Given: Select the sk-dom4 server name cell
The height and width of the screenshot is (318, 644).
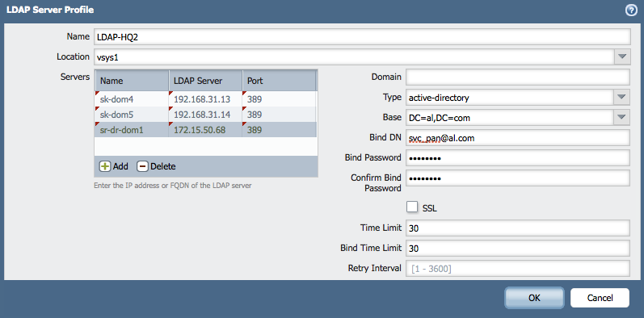Looking at the screenshot, I should click(132, 99).
